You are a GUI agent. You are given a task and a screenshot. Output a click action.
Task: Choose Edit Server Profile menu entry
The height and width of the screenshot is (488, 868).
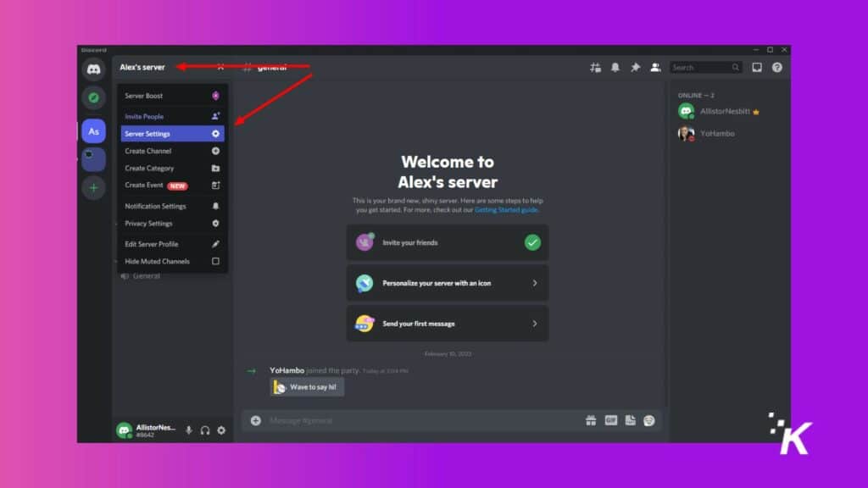(172, 244)
